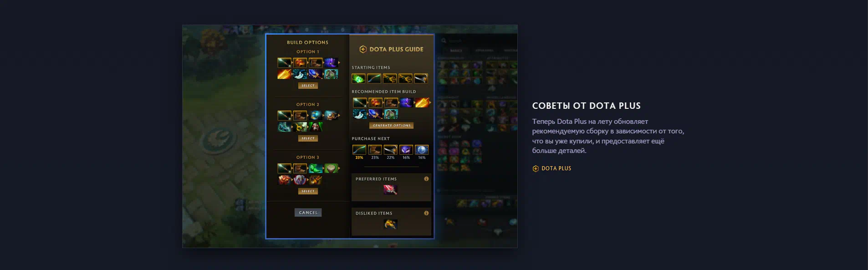Cancel the build options dialog
The width and height of the screenshot is (868, 270).
point(308,213)
